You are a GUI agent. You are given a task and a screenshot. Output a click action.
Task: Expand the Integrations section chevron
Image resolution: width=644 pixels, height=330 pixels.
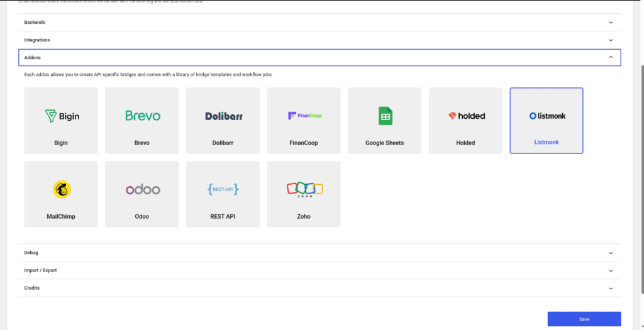pos(611,40)
